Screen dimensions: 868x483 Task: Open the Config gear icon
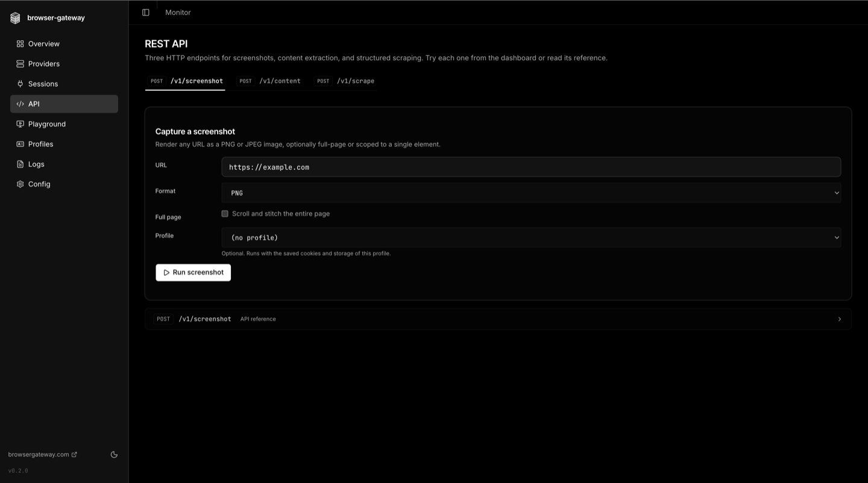click(20, 184)
